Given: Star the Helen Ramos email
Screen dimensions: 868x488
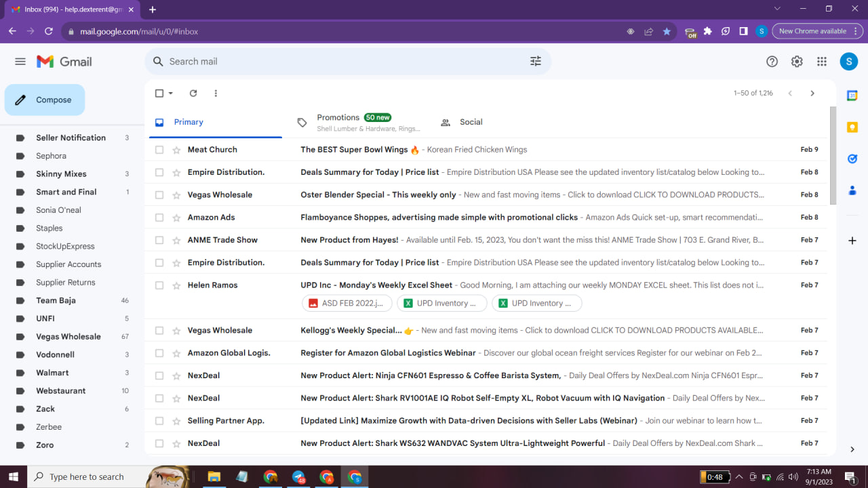Looking at the screenshot, I should click(176, 285).
